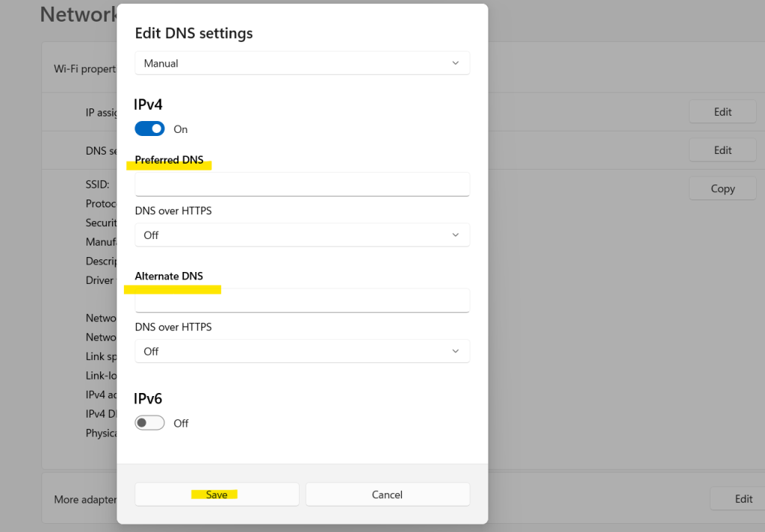Screen dimensions: 765x532
Task: Enable the IPv6 toggle switch
Action: pos(149,423)
